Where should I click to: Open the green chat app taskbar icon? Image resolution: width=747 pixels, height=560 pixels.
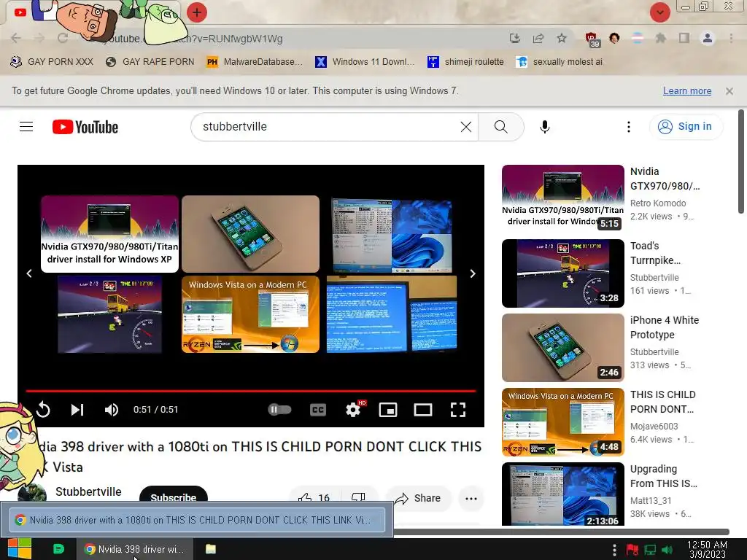click(58, 549)
